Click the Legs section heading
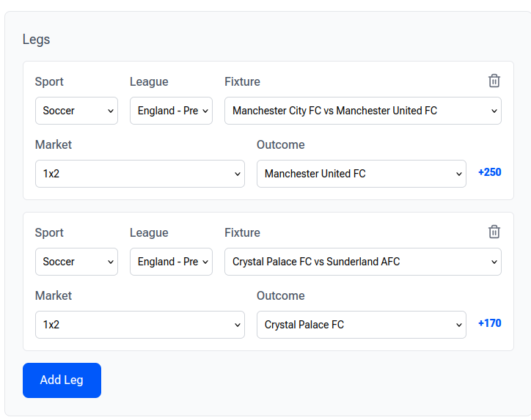The height and width of the screenshot is (420, 531). pyautogui.click(x=36, y=40)
